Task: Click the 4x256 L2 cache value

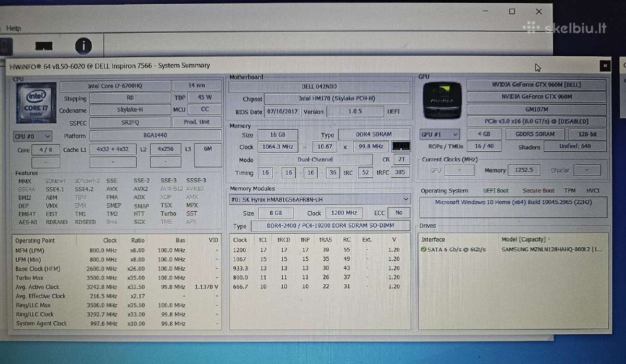Action: [165, 149]
